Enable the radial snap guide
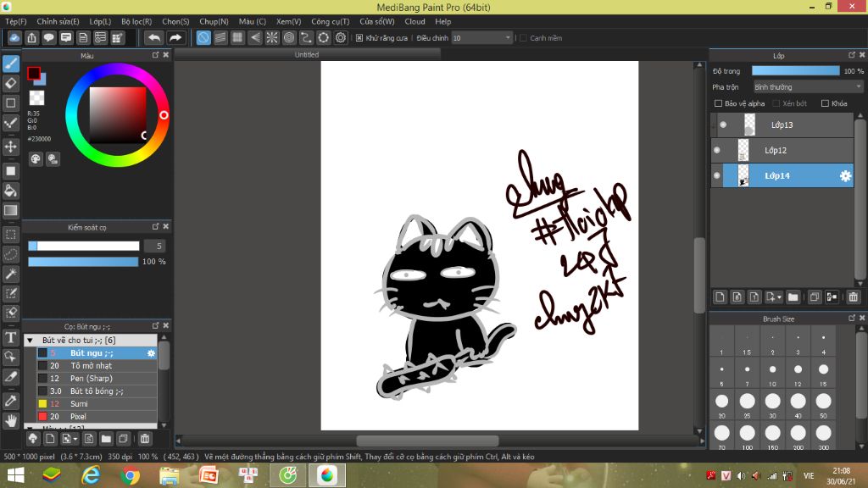The height and width of the screenshot is (488, 868). [272, 37]
